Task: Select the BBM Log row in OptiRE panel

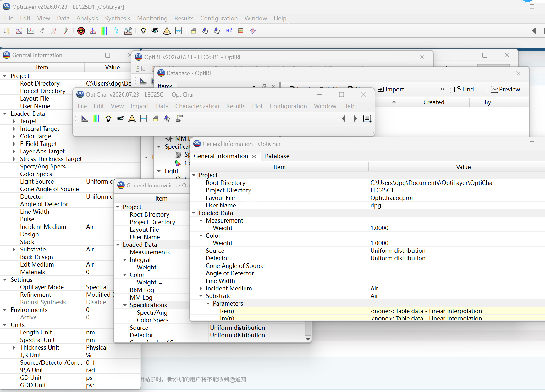Action: 152,290
